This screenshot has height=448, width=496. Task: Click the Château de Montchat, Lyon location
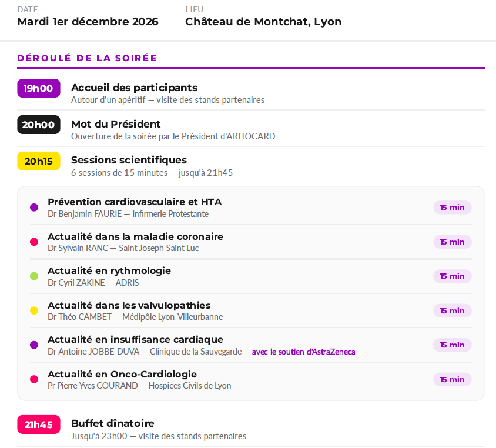263,22
